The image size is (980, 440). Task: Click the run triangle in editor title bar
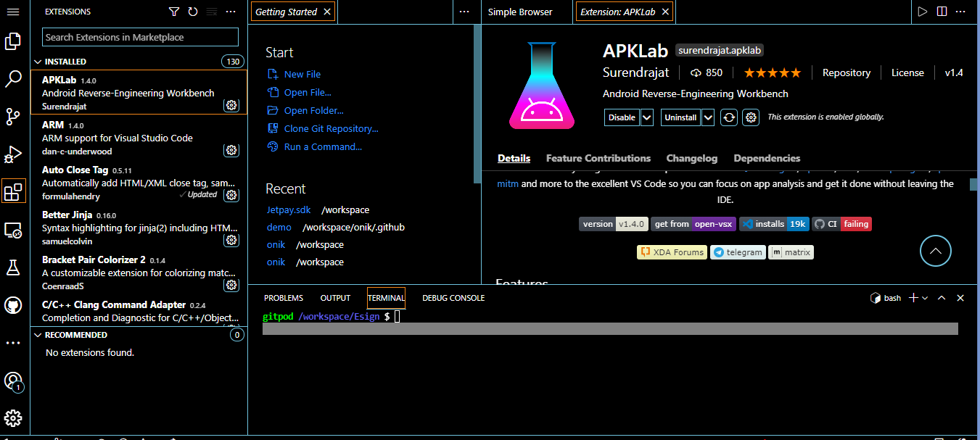coord(923,12)
